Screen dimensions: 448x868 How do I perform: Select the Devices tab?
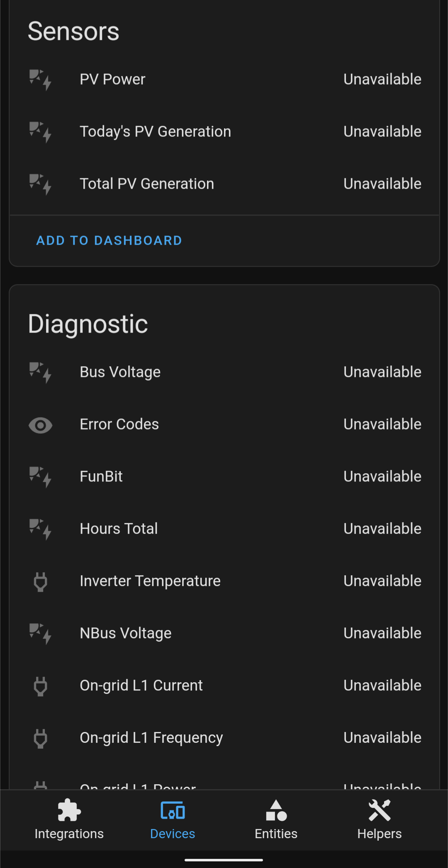tap(173, 820)
